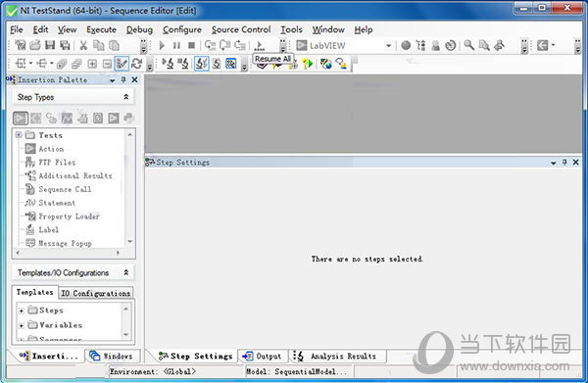Click the Cut scissors icon

tap(83, 45)
